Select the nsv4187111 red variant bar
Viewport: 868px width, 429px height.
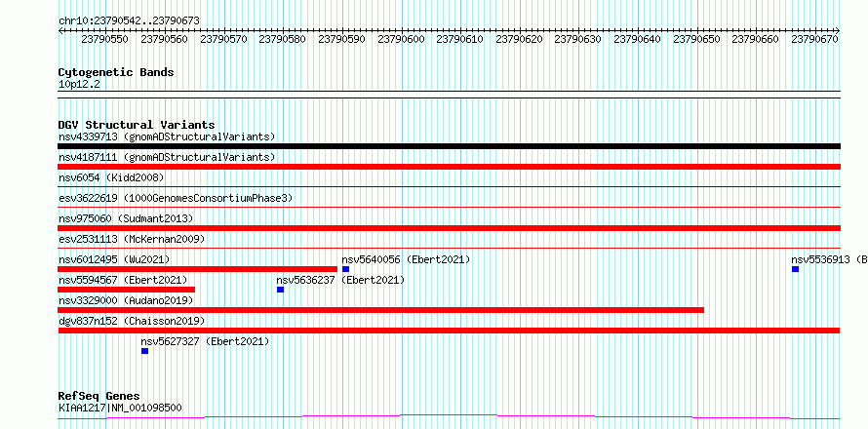(449, 167)
